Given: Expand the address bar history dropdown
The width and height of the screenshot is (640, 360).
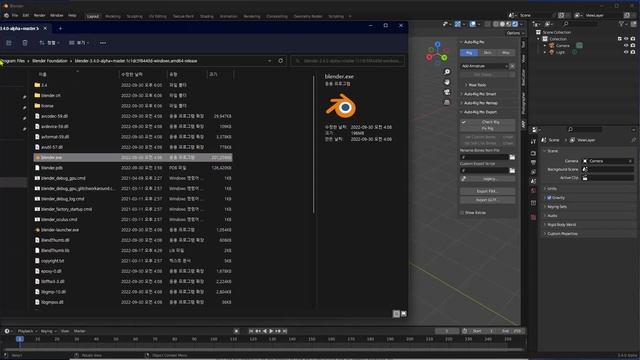Looking at the screenshot, I should tap(269, 61).
